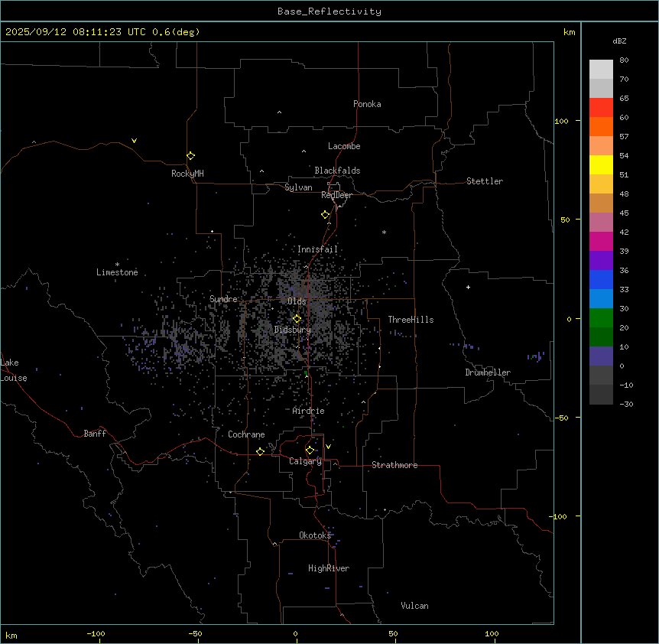Viewport: 659px width, 644px height.
Task: Click the Lacombe city label
Action: [344, 146]
